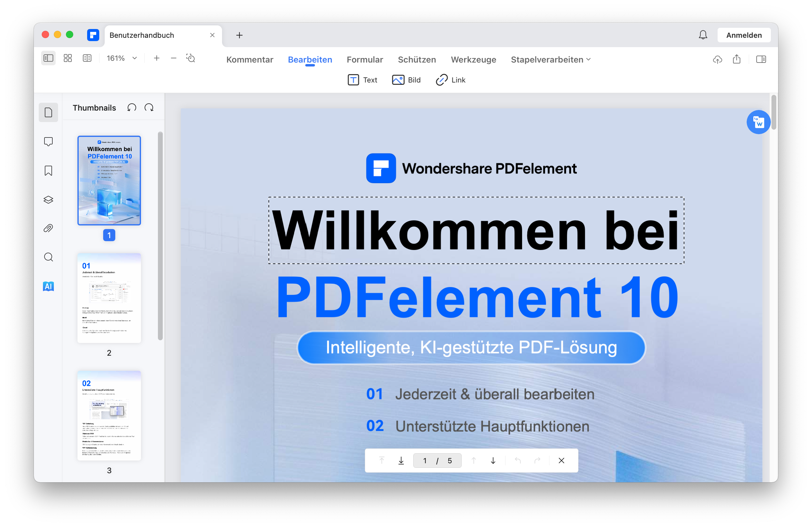812x527 pixels.
Task: Expand the zoom level percentage control
Action: [x=134, y=59]
